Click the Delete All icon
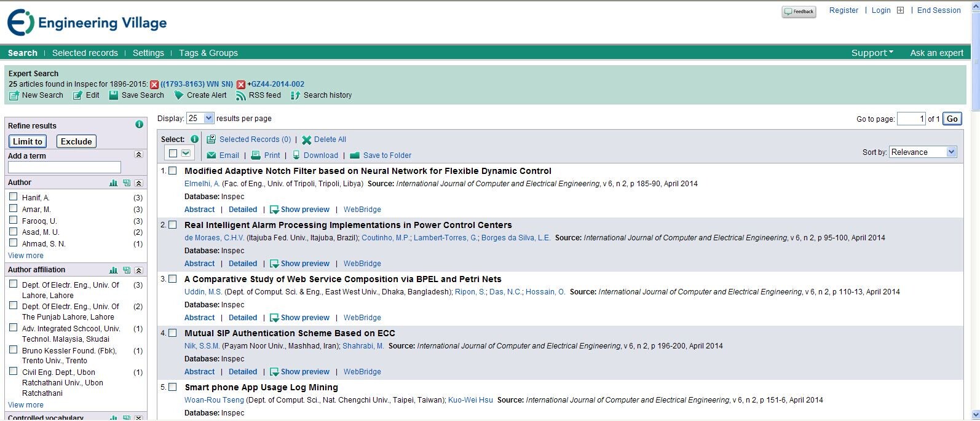Screen dimensions: 980x421 click(x=306, y=140)
